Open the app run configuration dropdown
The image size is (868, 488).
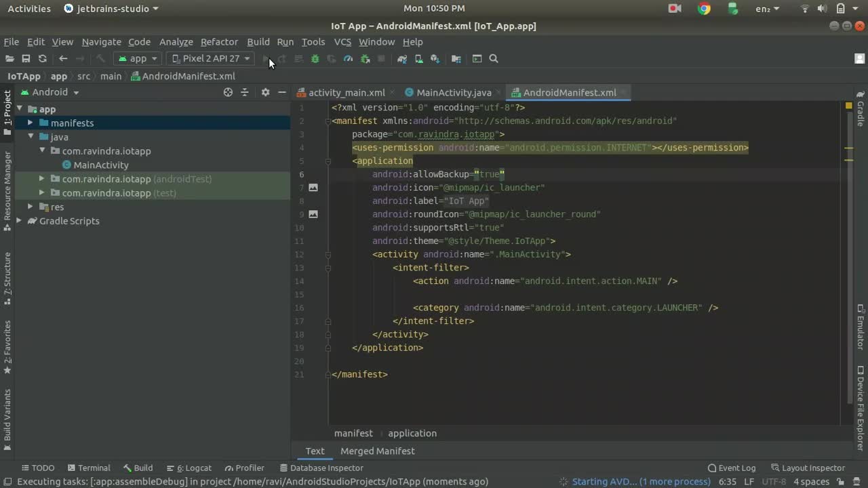pyautogui.click(x=137, y=59)
